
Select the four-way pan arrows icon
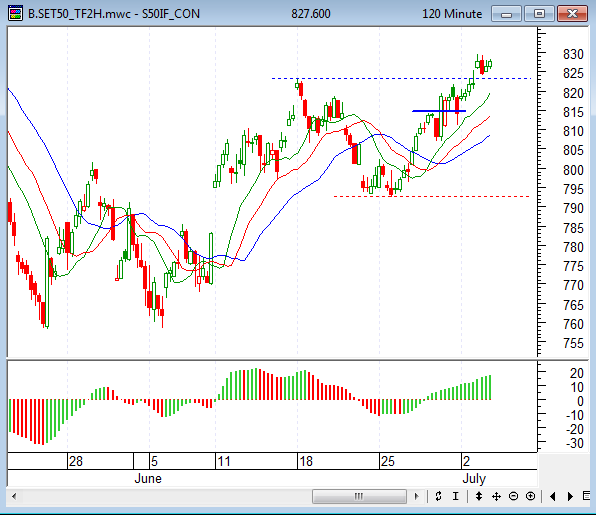[496, 496]
